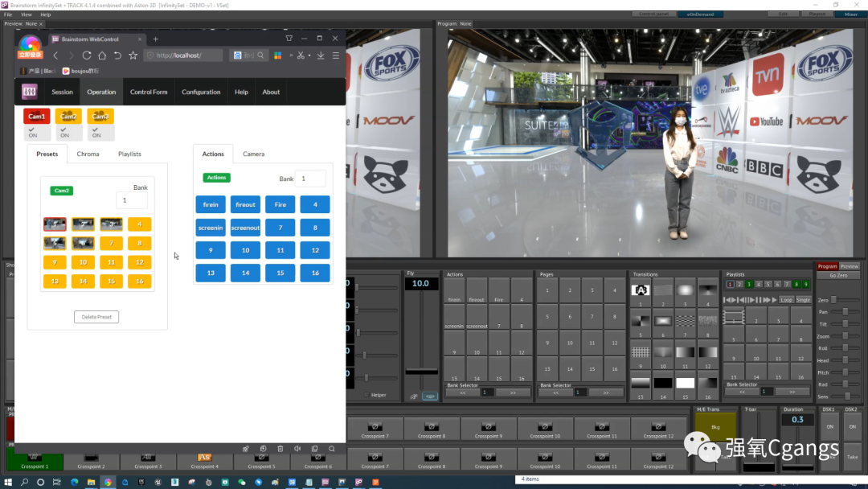Trigger the blue firein action button

[211, 204]
